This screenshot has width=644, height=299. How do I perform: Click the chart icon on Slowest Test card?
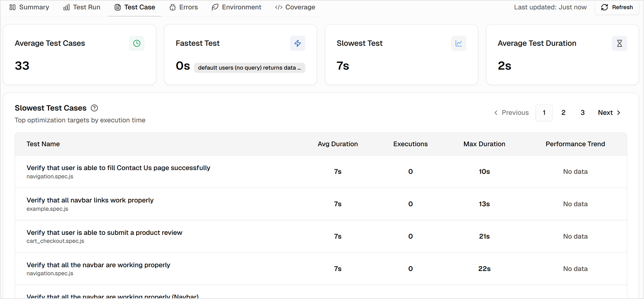click(x=459, y=43)
